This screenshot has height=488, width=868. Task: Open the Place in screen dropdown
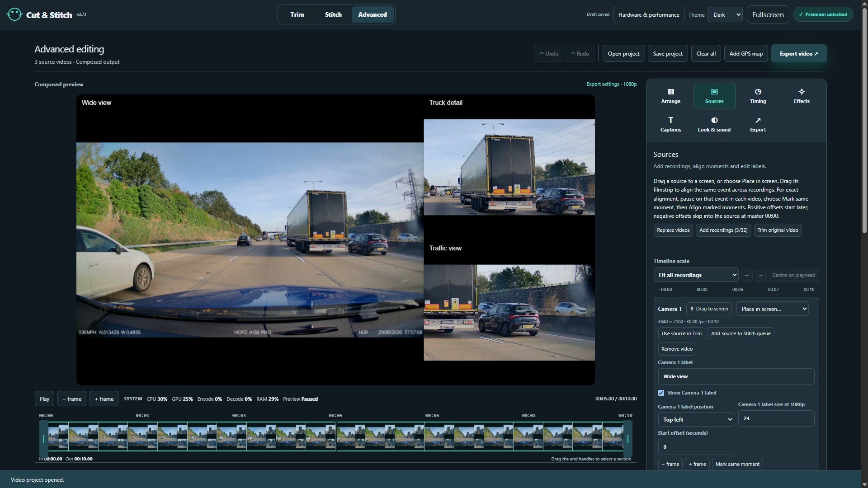point(772,309)
